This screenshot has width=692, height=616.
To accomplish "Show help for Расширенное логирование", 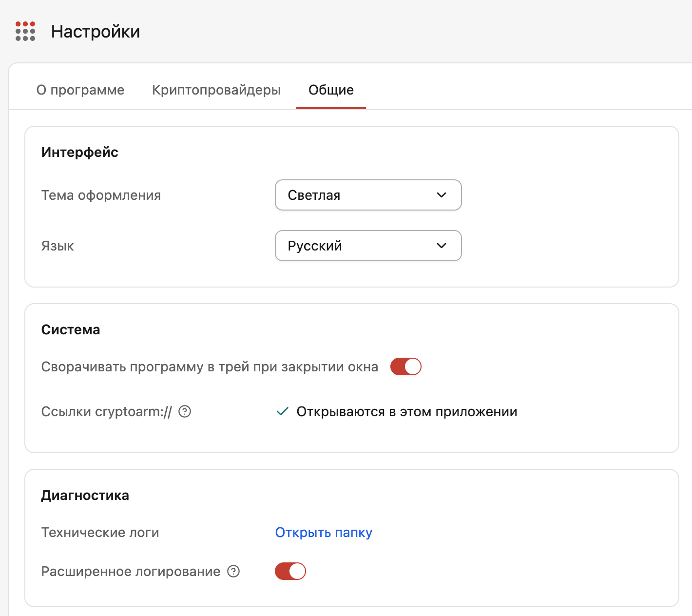I will point(234,571).
